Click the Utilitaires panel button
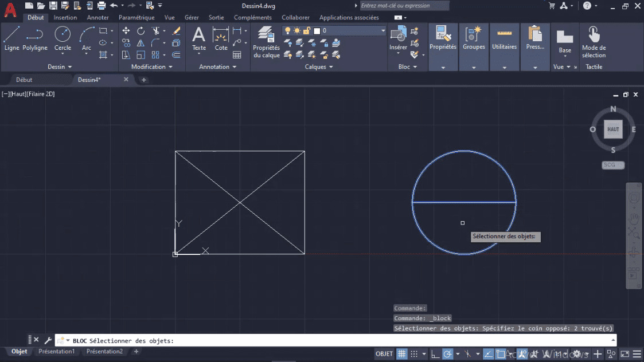 (504, 47)
